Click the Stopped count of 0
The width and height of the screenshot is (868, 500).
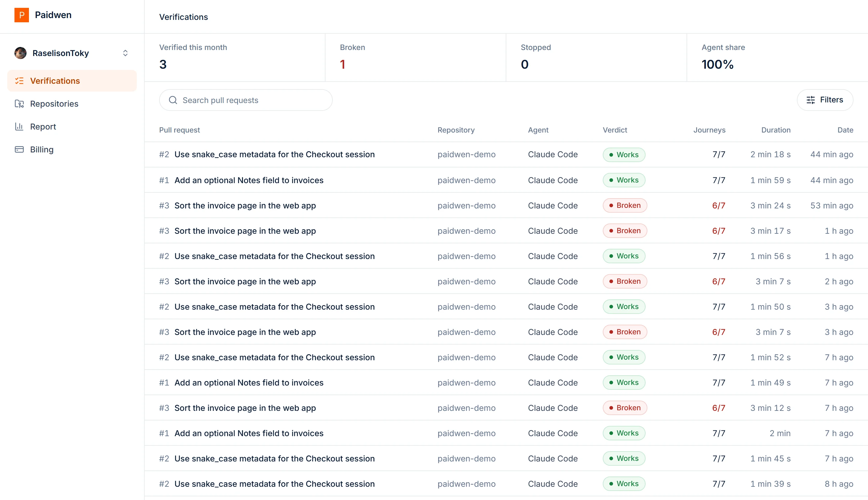point(524,64)
